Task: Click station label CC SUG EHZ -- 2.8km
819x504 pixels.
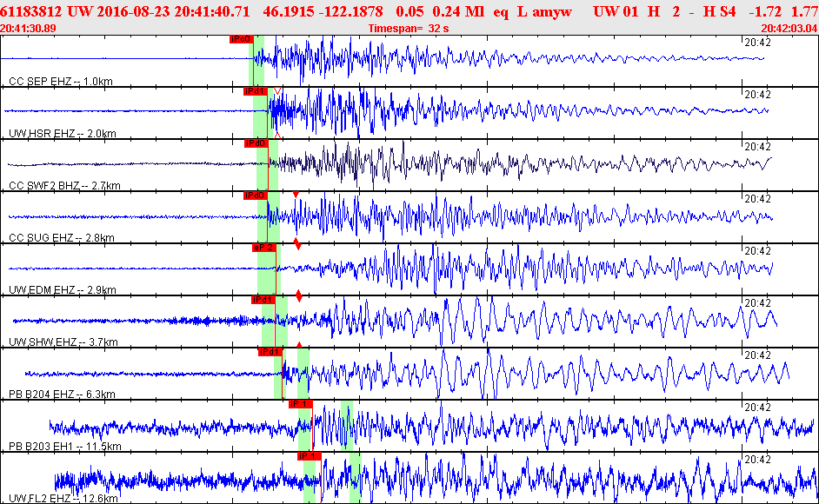Action: pyautogui.click(x=62, y=238)
